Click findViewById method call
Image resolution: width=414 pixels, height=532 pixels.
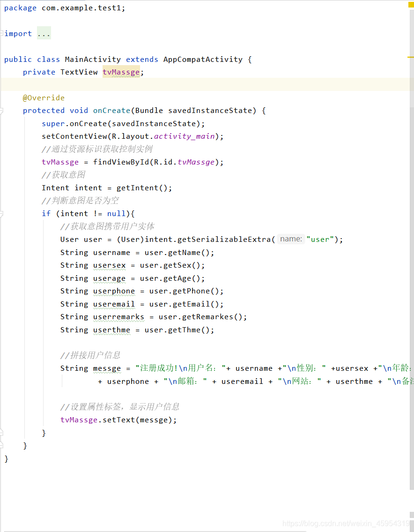[121, 162]
